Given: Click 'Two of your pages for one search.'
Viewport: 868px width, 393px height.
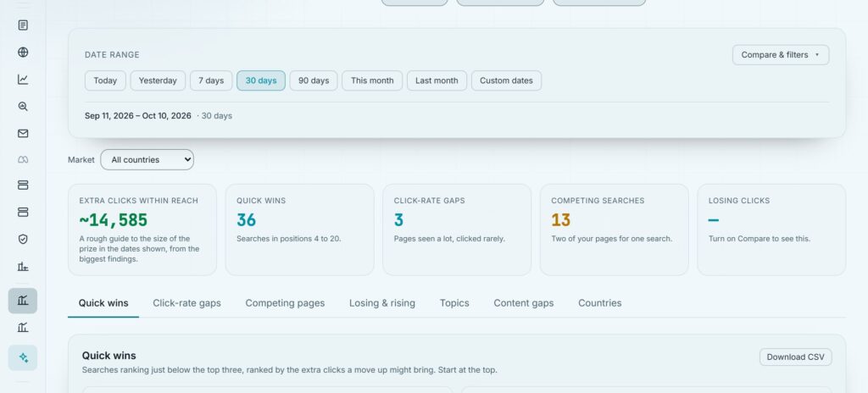Looking at the screenshot, I should pos(612,239).
